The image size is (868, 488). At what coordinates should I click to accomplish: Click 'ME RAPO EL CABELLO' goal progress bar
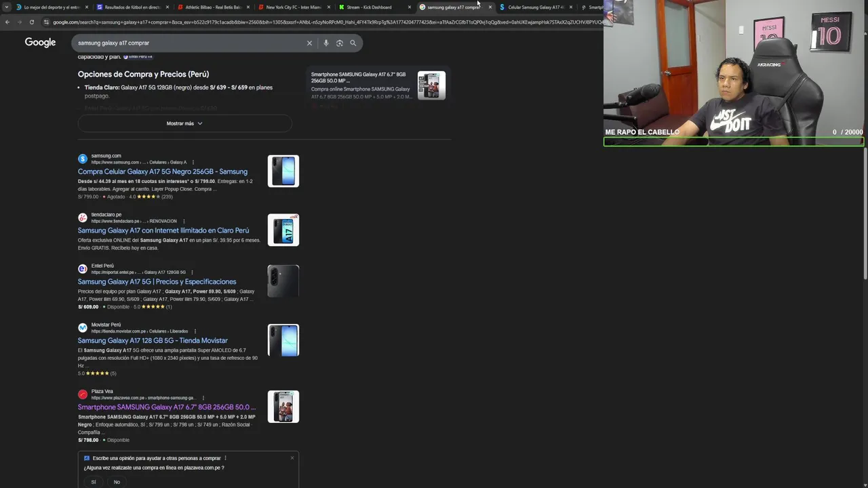[734, 142]
